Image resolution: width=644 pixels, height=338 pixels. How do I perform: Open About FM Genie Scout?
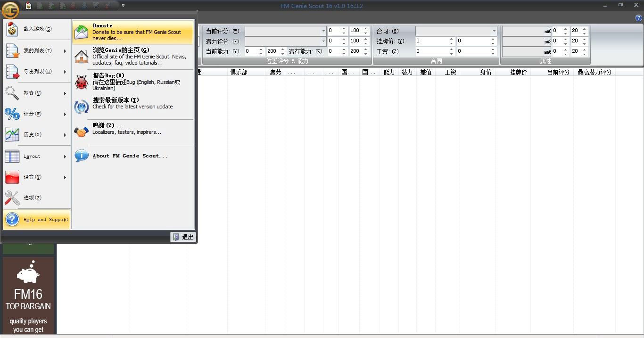coord(133,156)
